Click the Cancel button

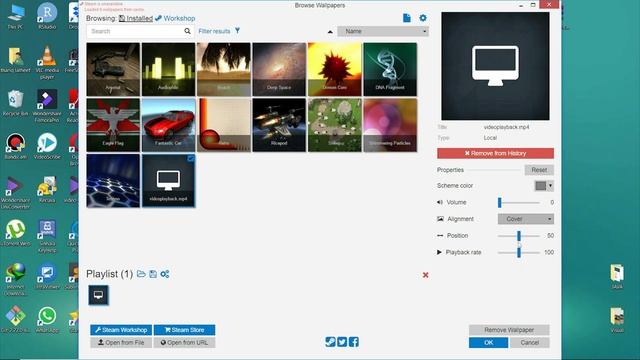[x=529, y=342]
